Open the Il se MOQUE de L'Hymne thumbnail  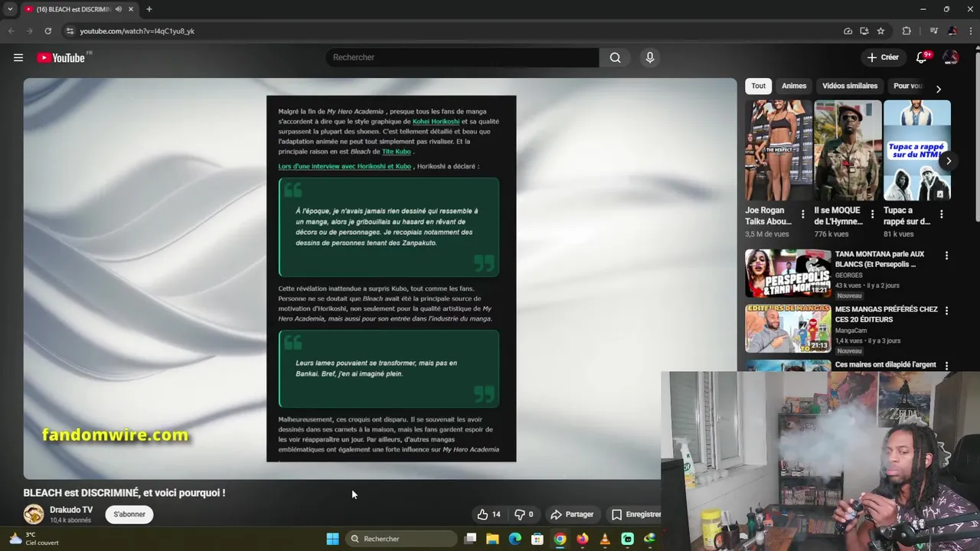(x=848, y=150)
